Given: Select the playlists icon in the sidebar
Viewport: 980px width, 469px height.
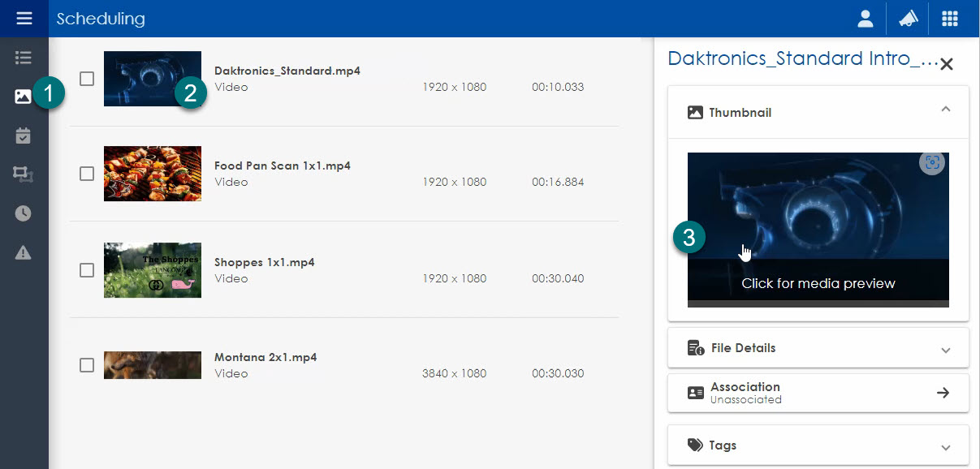Looking at the screenshot, I should [x=23, y=58].
